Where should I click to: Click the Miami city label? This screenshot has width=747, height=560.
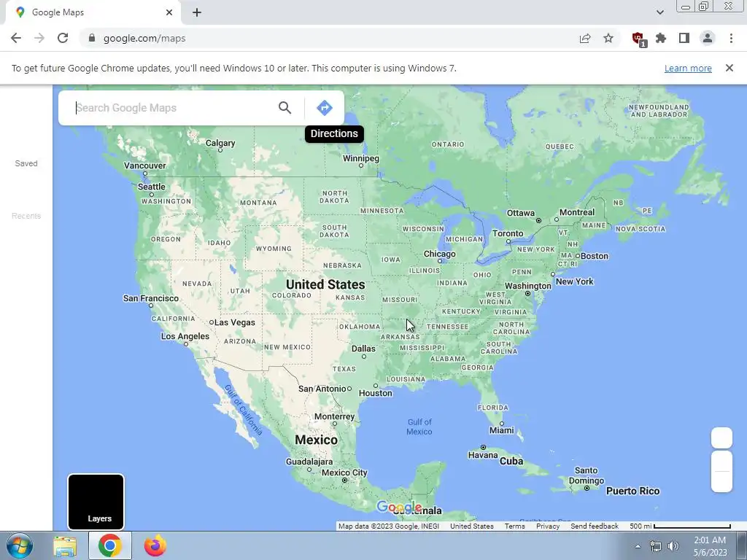pos(502,430)
